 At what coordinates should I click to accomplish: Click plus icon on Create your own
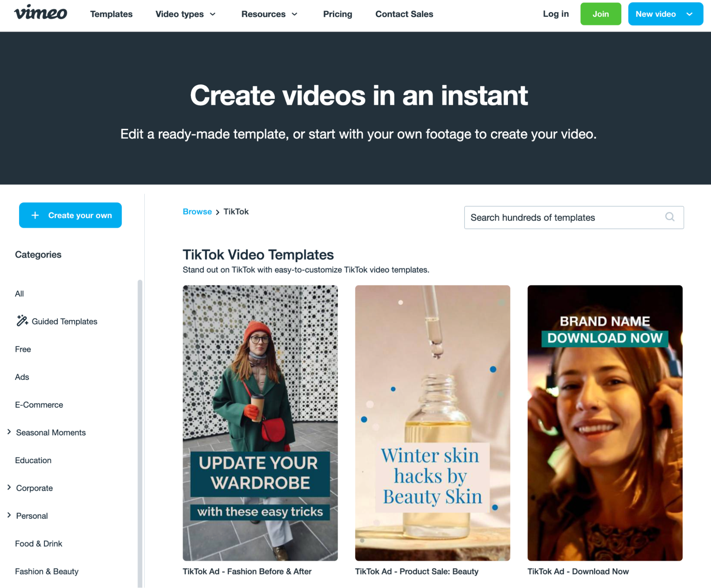click(35, 215)
